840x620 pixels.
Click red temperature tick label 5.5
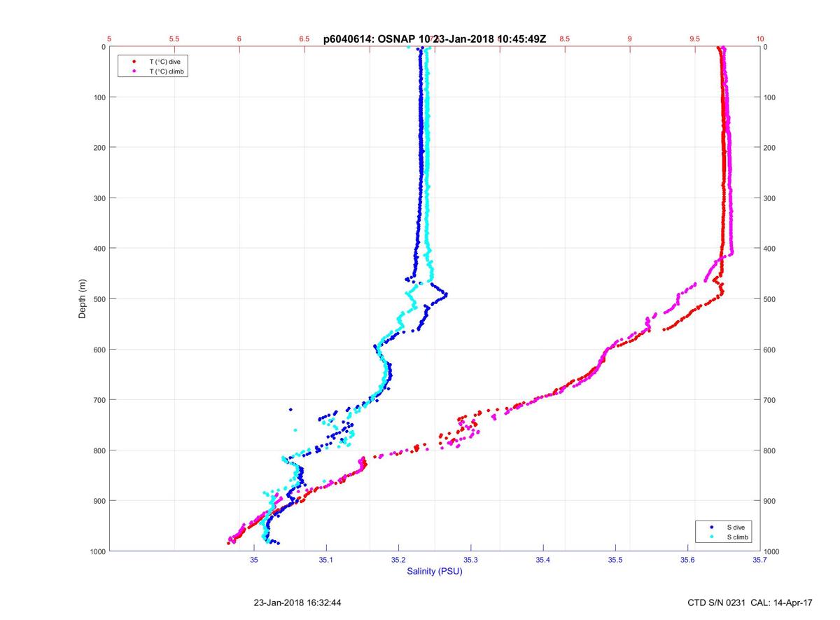point(174,39)
